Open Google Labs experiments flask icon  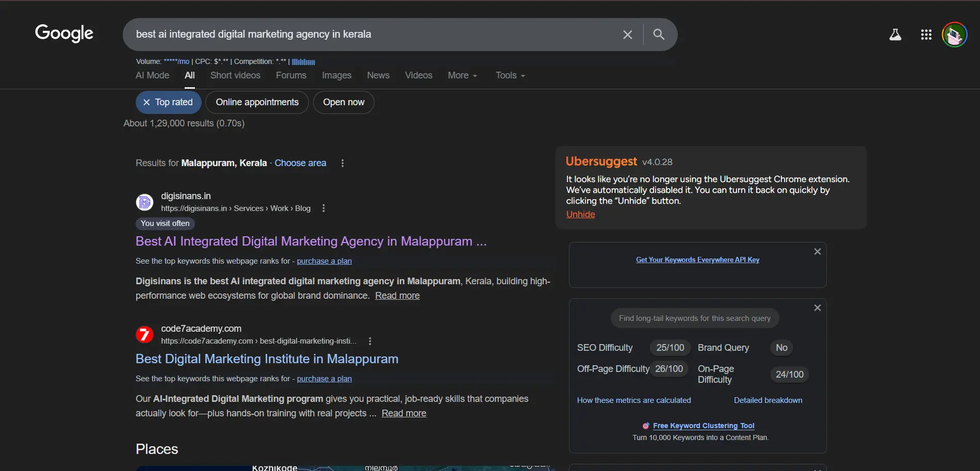point(896,35)
